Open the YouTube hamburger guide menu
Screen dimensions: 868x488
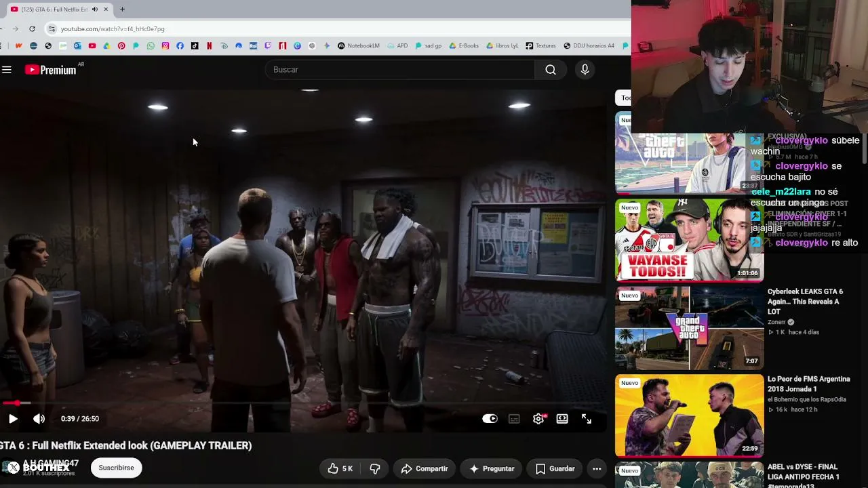7,70
